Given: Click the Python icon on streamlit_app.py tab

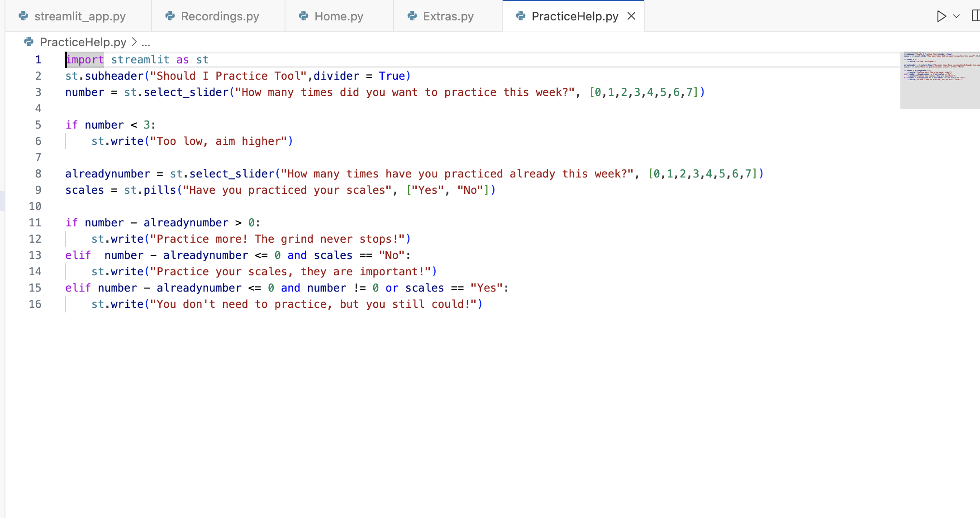Looking at the screenshot, I should [x=24, y=16].
